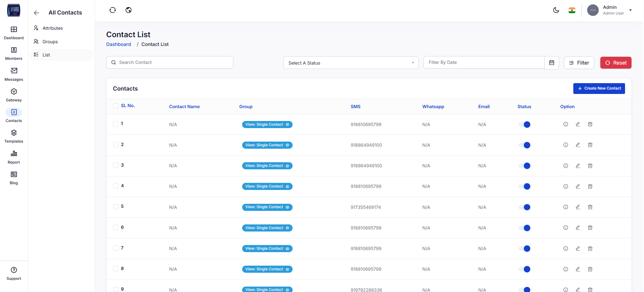This screenshot has height=292, width=644.
Task: Click the globe icon in top bar
Action: click(x=129, y=10)
